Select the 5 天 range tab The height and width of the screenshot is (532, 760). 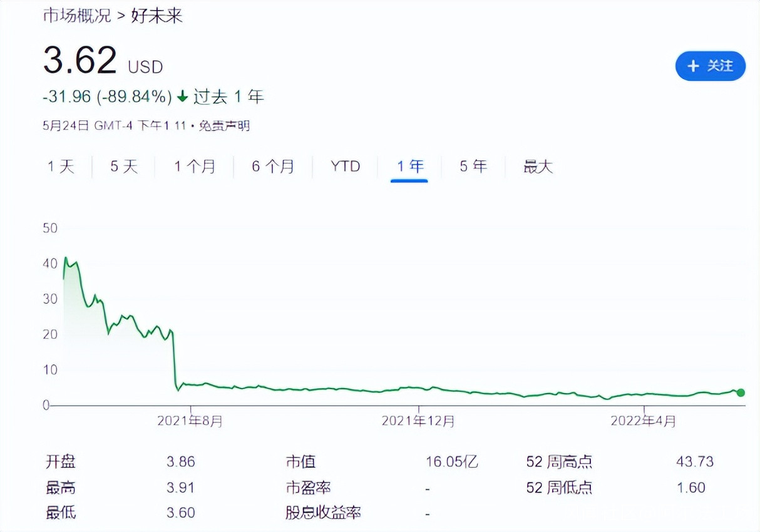pyautogui.click(x=124, y=166)
